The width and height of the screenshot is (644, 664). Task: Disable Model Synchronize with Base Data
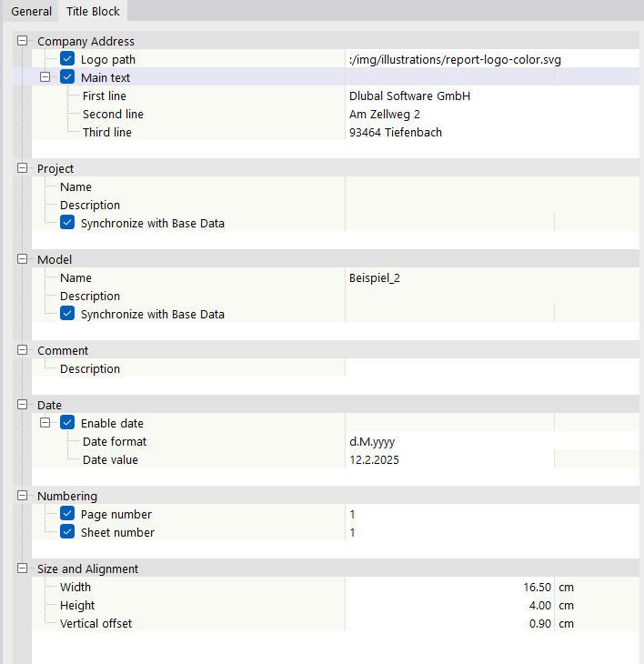click(x=67, y=314)
